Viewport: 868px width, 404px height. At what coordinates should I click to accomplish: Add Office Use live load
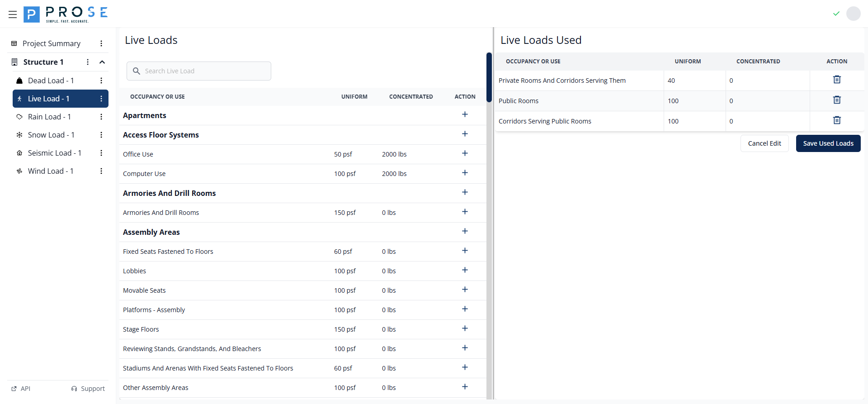[x=465, y=153]
